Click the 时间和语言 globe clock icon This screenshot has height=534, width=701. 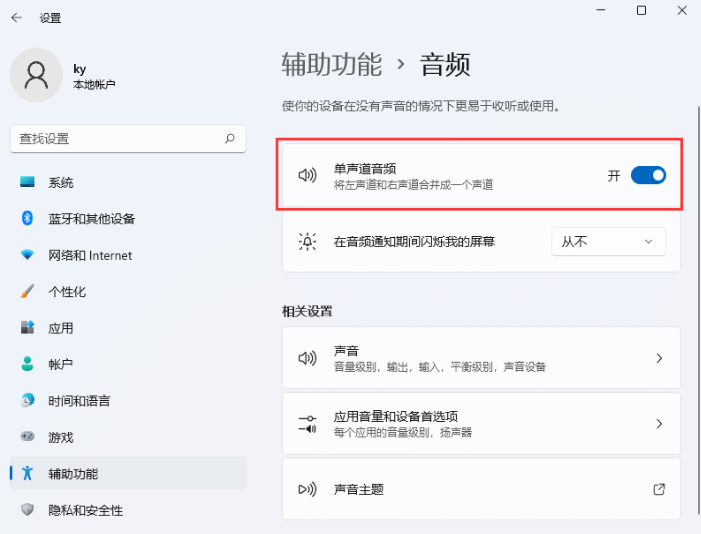[28, 401]
